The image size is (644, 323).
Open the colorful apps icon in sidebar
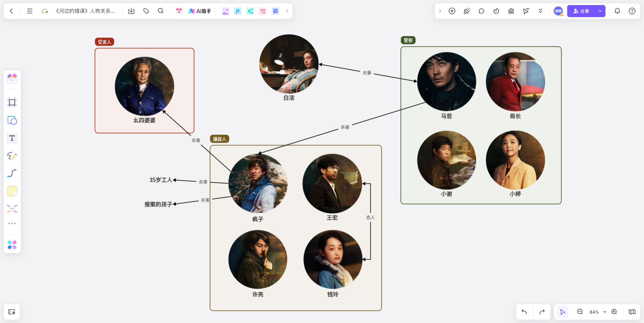(x=12, y=245)
